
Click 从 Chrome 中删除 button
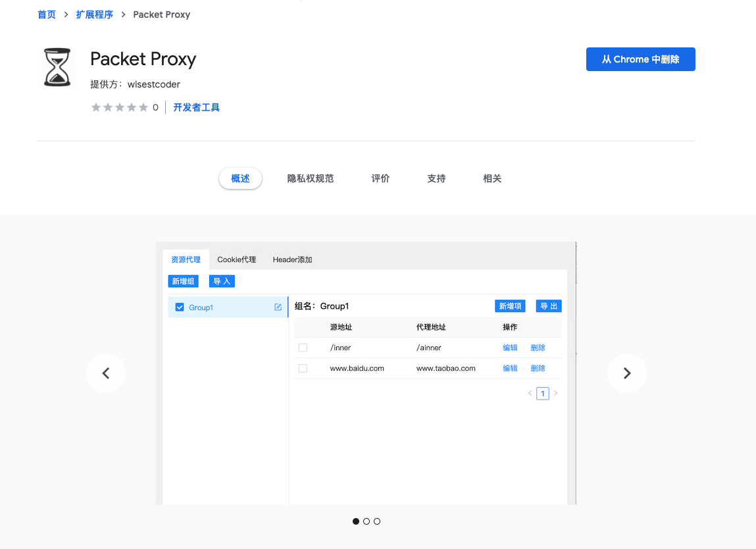click(640, 59)
